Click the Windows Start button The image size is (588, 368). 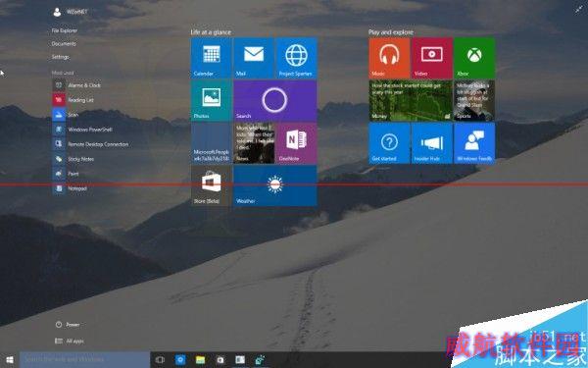coord(10,360)
